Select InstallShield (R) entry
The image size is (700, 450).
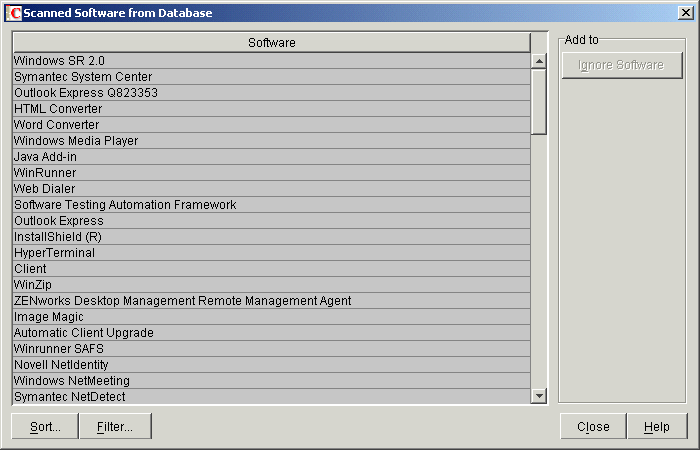tap(272, 237)
